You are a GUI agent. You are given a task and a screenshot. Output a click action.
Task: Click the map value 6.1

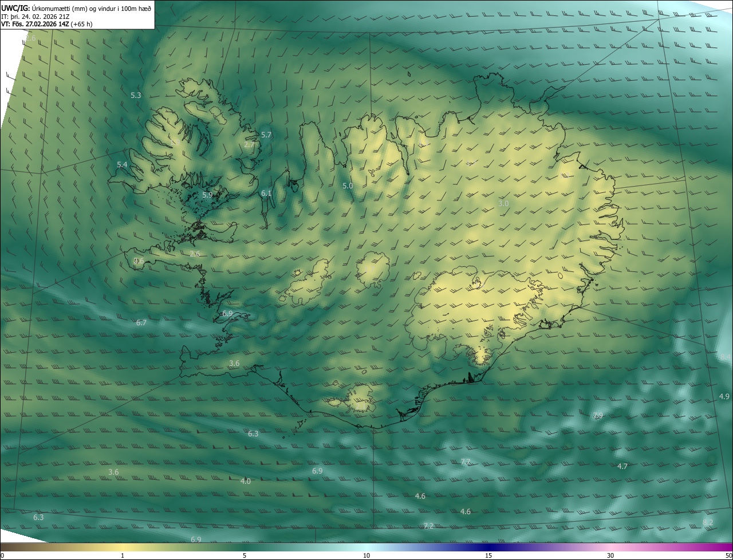pos(266,194)
